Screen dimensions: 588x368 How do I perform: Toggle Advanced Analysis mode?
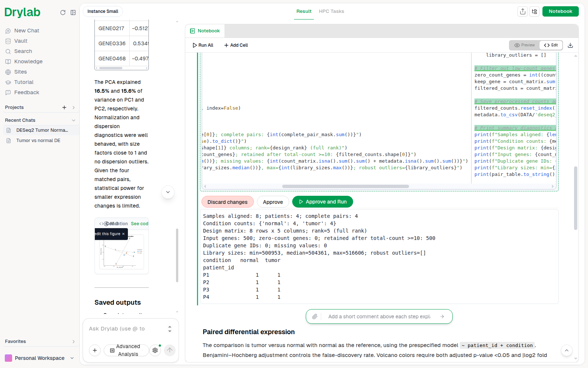click(126, 350)
